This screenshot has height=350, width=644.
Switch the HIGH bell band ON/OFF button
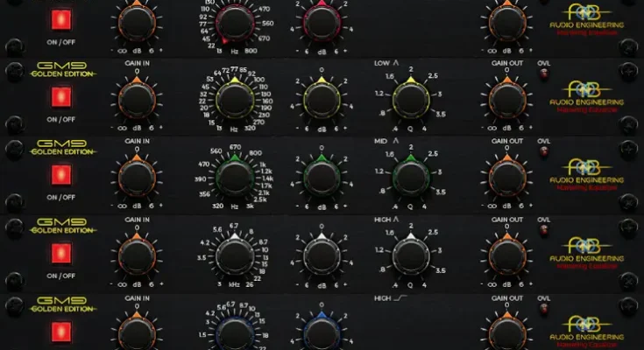pyautogui.click(x=61, y=253)
